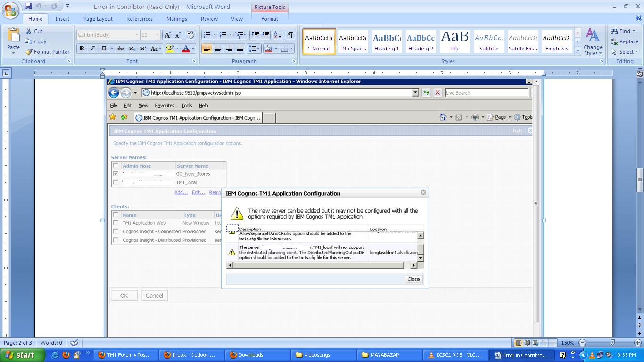Click the zoom slider handle
644x362 pixels.
pyautogui.click(x=612, y=343)
